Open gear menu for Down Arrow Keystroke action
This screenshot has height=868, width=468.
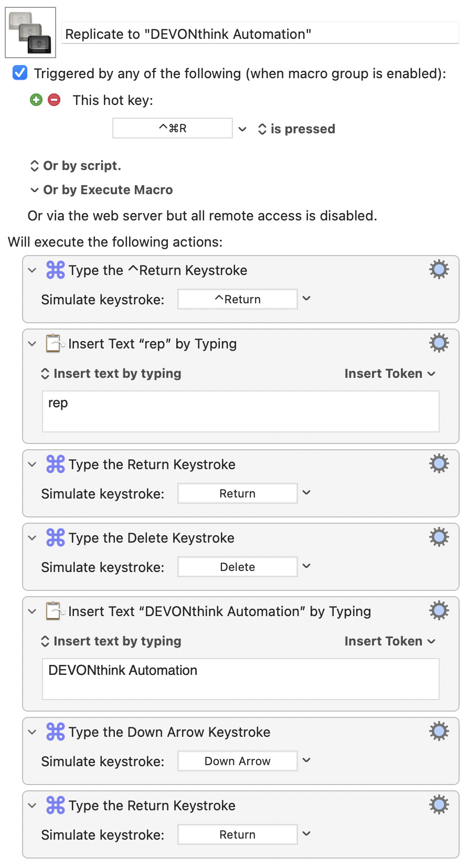pos(439,732)
